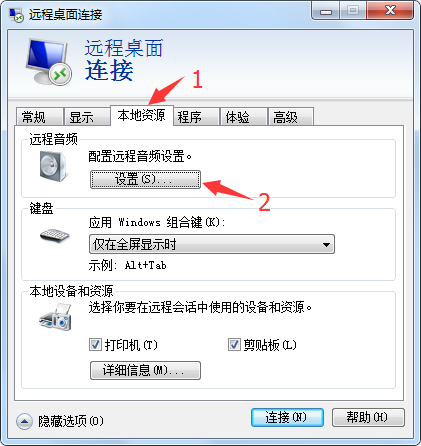
Task: Open the Windows 组合键 dropdown list
Action: coord(212,244)
